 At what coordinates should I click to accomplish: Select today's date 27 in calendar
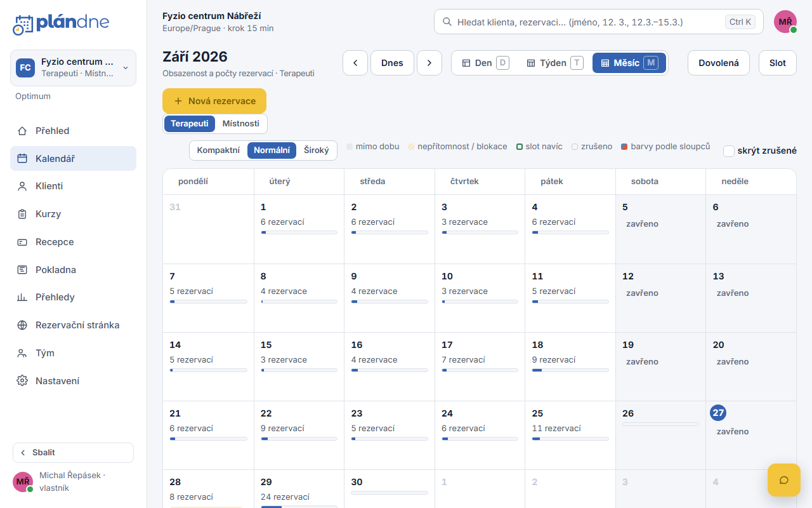718,413
